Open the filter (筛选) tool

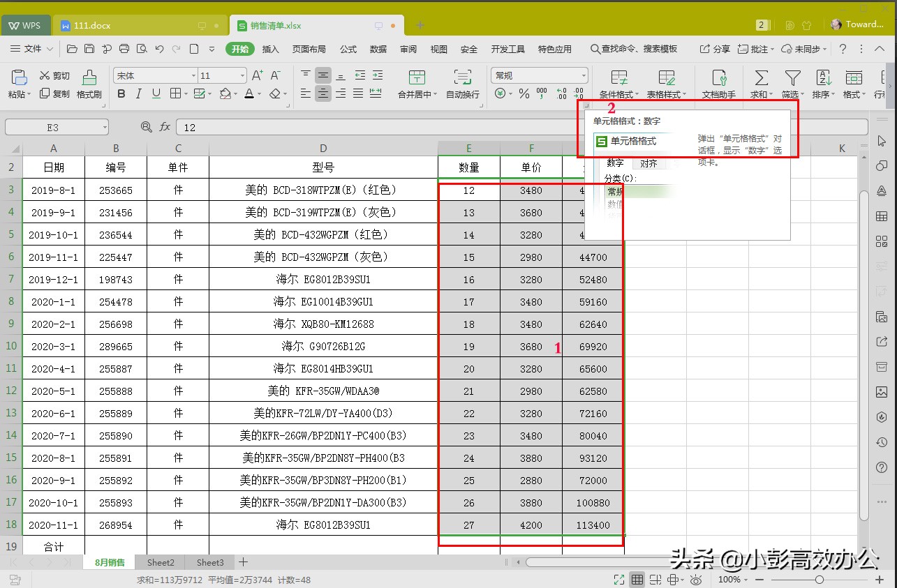click(792, 82)
